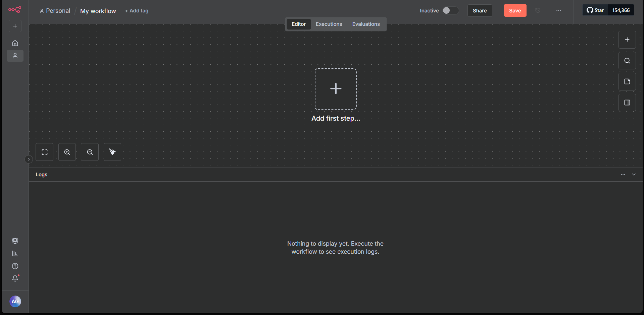The image size is (644, 315).
Task: Search for nodes on the canvas
Action: [627, 61]
